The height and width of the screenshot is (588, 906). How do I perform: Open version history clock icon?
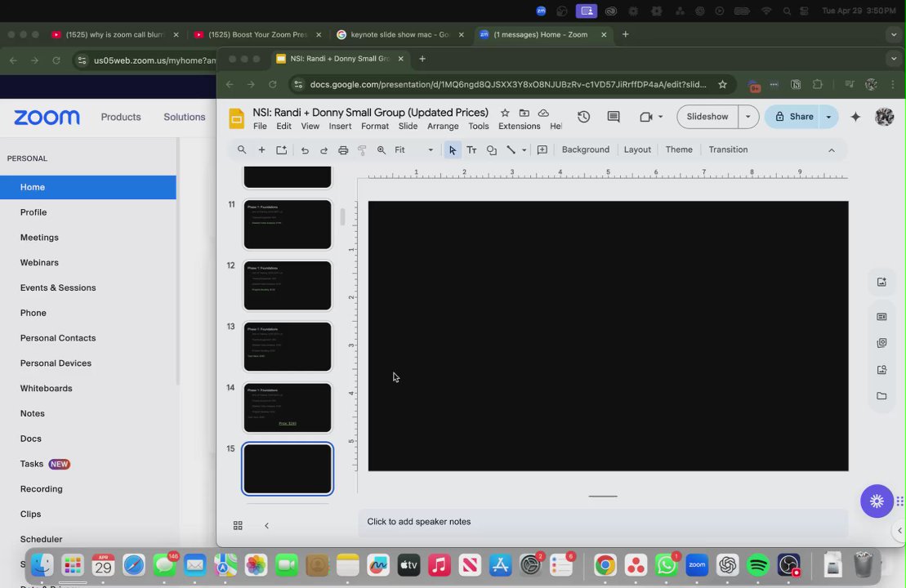click(583, 117)
